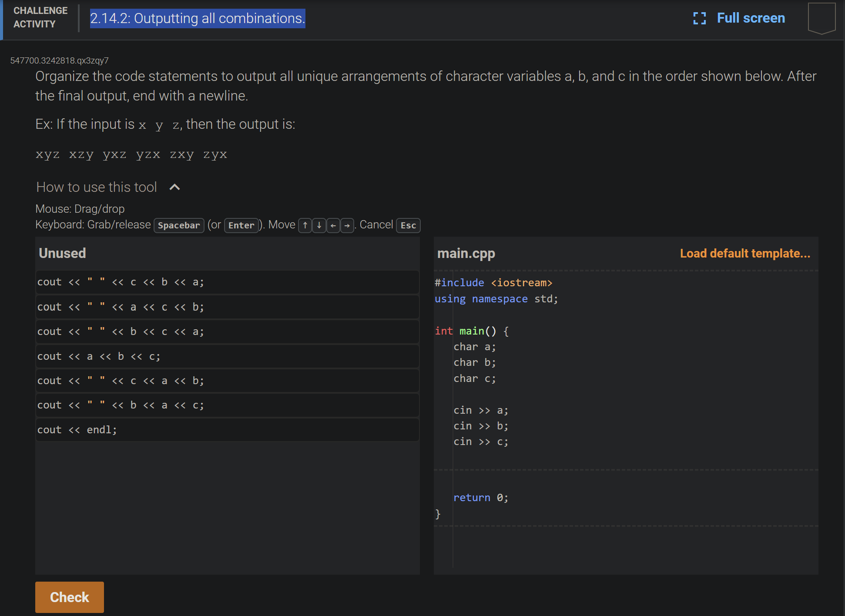
Task: Click the bookmark ribbon icon top right
Action: pos(821,17)
